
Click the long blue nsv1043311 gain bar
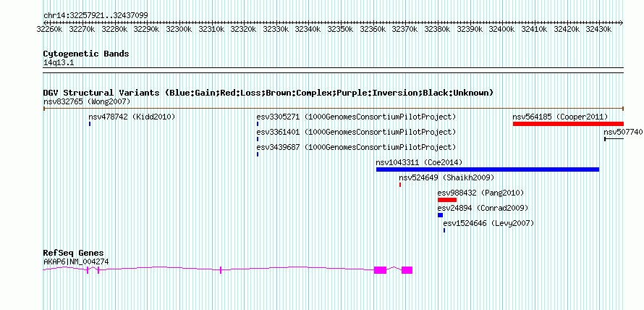[x=488, y=169]
